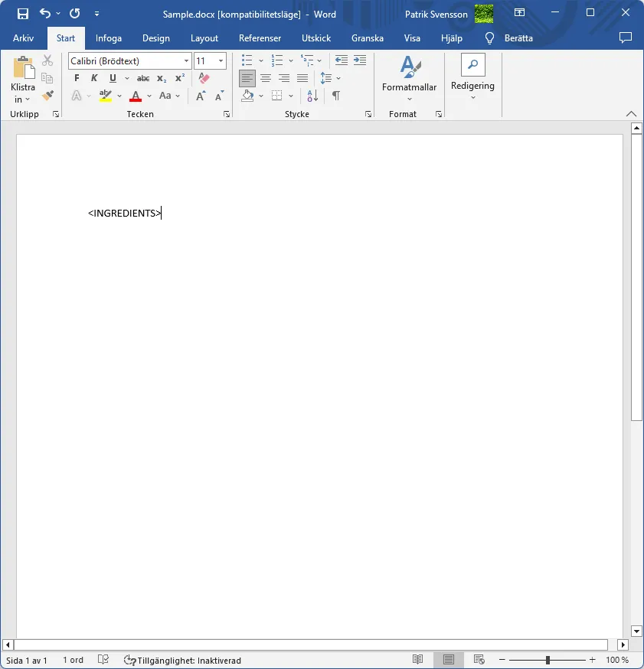
Task: Switch to the Layout tab
Action: [x=204, y=38]
